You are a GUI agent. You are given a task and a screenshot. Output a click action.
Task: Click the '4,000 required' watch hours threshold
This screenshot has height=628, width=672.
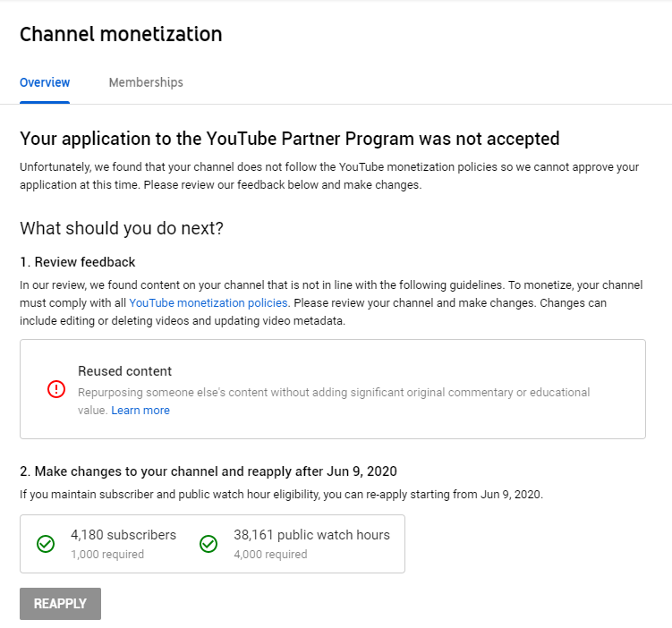[270, 555]
